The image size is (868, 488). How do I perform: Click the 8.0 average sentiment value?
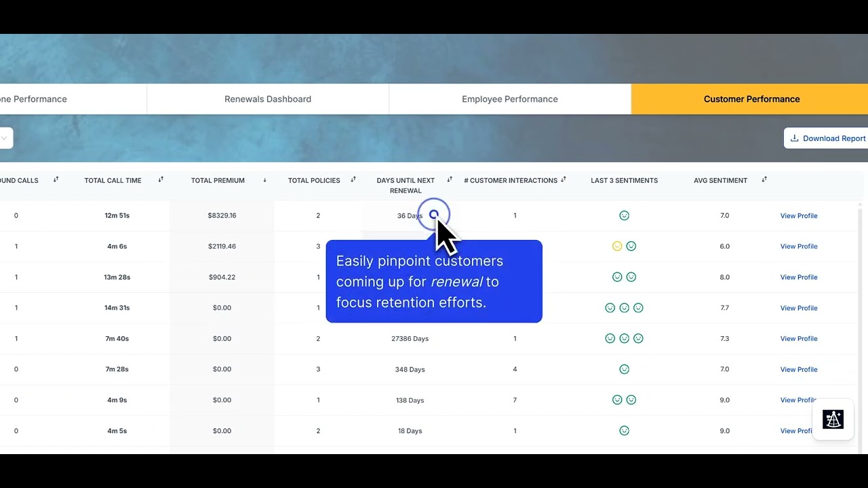pyautogui.click(x=725, y=277)
